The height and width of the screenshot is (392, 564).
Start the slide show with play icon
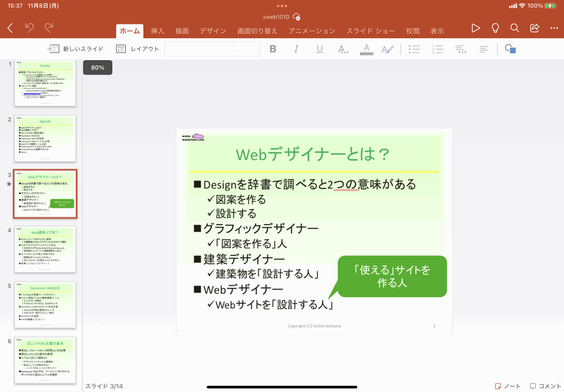coord(476,28)
